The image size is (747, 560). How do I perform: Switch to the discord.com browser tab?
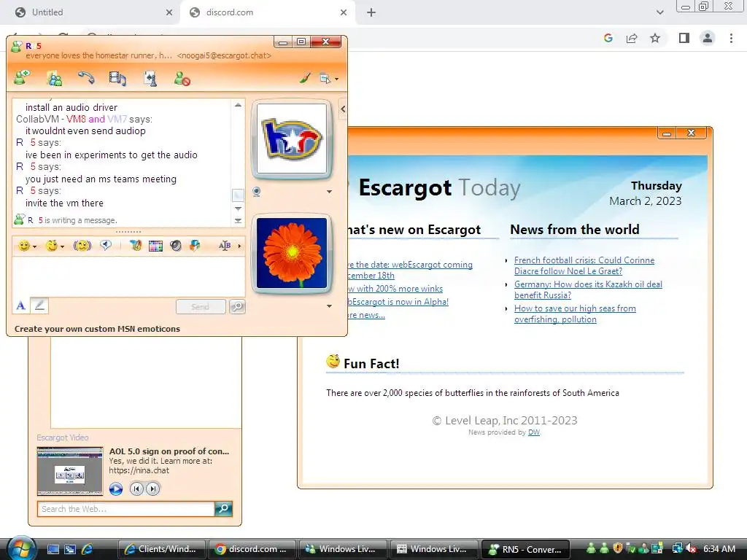tap(267, 12)
